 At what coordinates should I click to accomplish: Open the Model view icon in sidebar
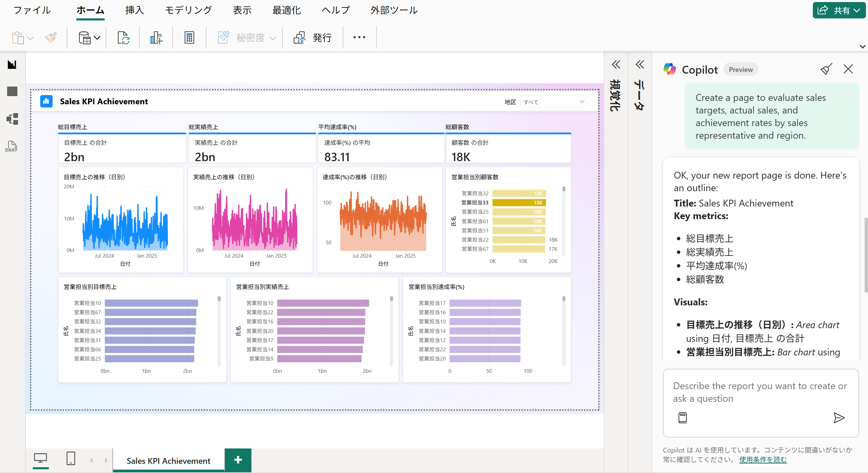(12, 119)
